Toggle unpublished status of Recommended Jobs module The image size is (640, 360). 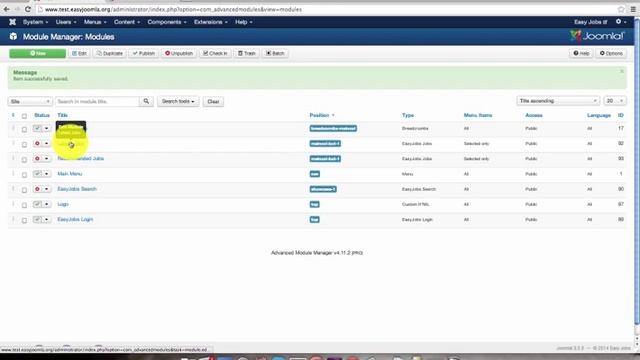point(38,159)
